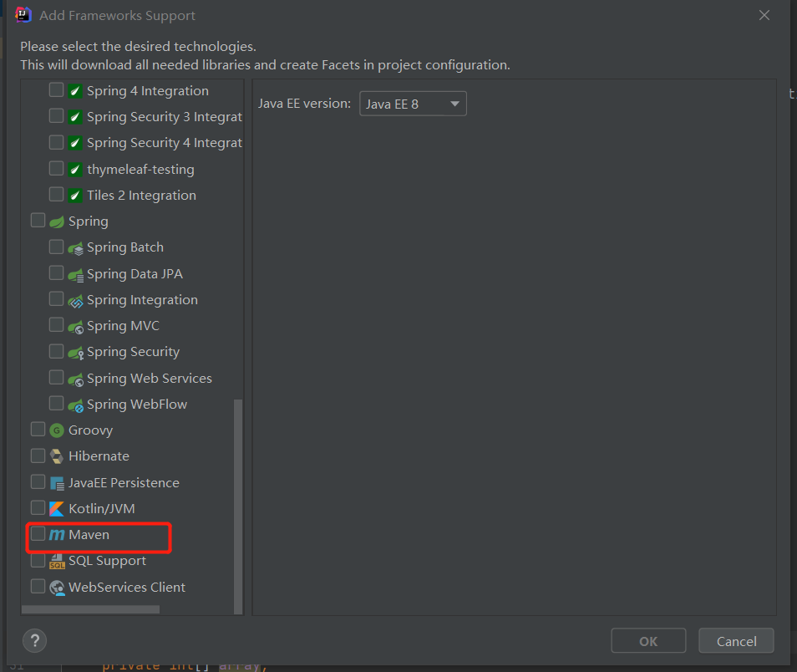Image resolution: width=797 pixels, height=672 pixels.
Task: Select the Groovy label
Action: (90, 431)
